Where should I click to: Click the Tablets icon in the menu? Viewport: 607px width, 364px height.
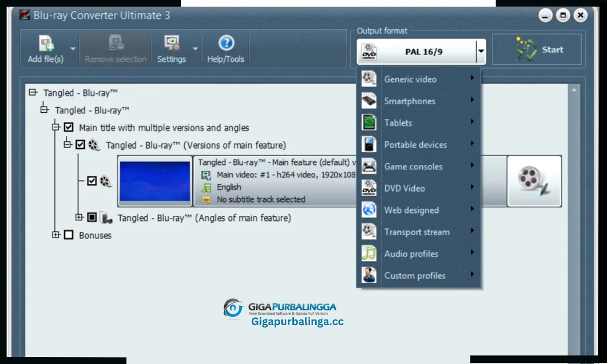tap(369, 122)
